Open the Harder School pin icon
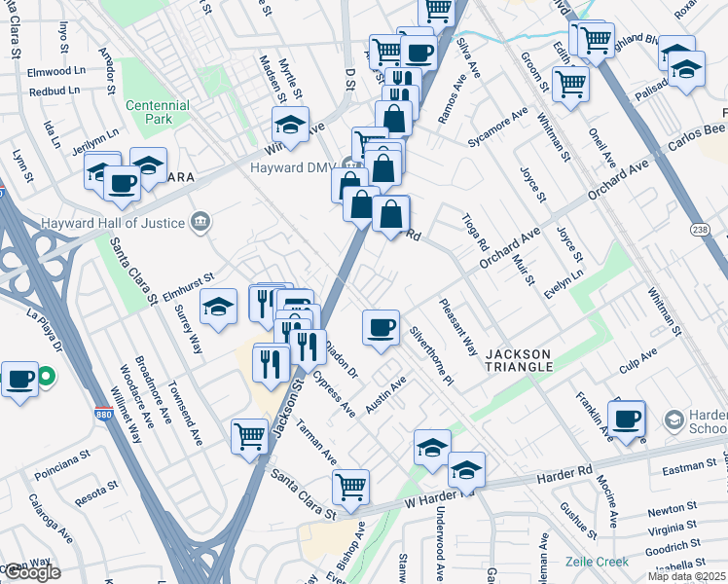The image size is (728, 584). (x=673, y=421)
